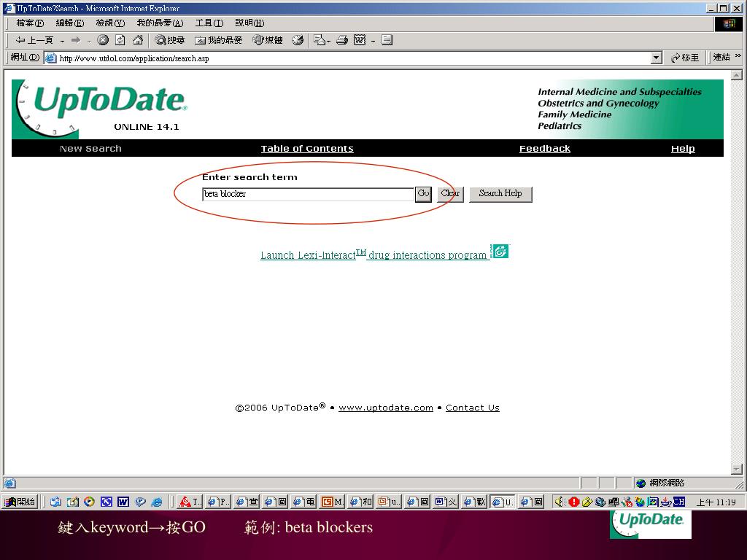Click the Windows 開始 Start button
The height and width of the screenshot is (560, 747).
point(20,502)
